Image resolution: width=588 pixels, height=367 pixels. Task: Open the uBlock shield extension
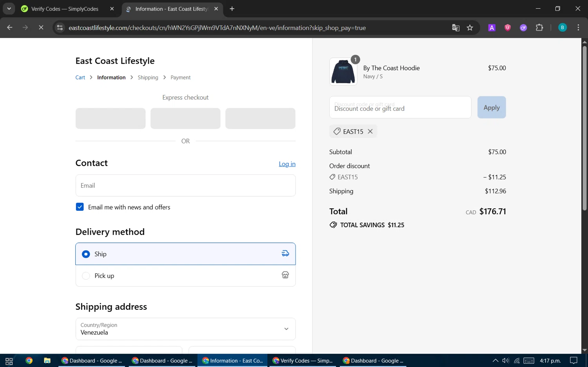(508, 27)
